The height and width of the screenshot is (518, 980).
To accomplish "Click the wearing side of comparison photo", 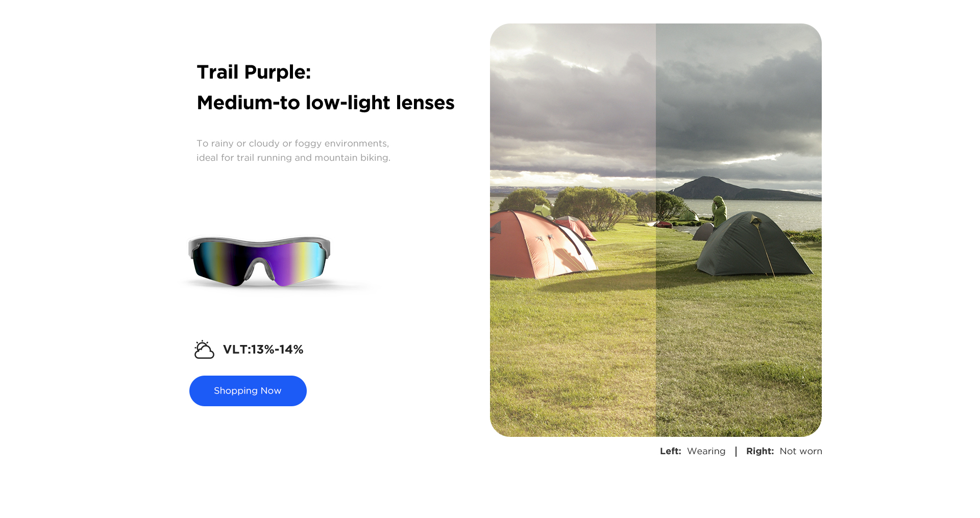I will pyautogui.click(x=573, y=230).
